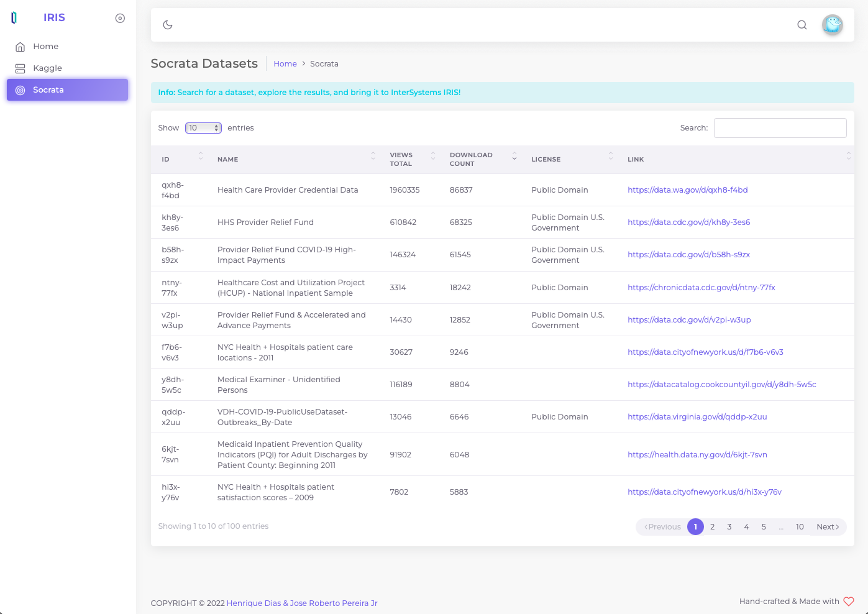868x614 pixels.
Task: Click the IRIS logo icon
Action: point(14,18)
